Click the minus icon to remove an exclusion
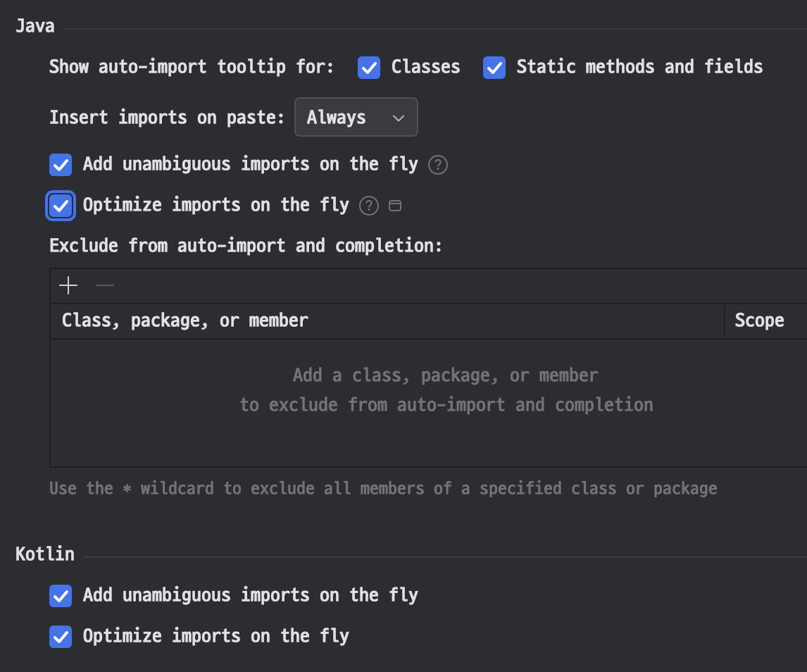The image size is (807, 672). (105, 285)
